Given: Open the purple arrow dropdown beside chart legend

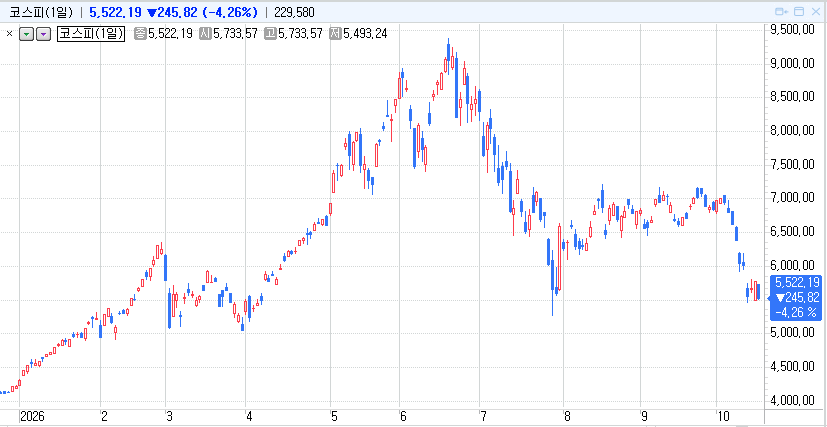Looking at the screenshot, I should coord(44,34).
